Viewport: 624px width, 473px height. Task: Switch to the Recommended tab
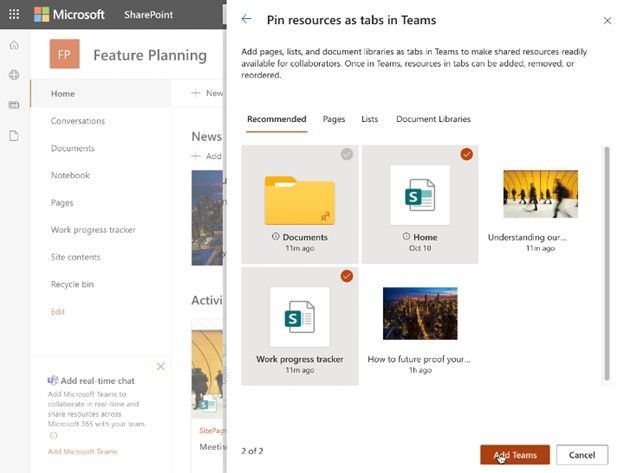click(x=277, y=119)
